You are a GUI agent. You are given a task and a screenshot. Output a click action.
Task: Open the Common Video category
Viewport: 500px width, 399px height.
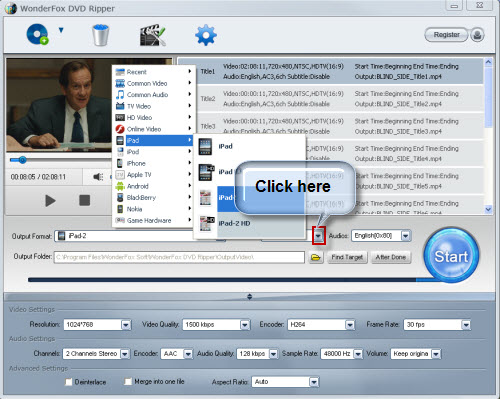[153, 83]
